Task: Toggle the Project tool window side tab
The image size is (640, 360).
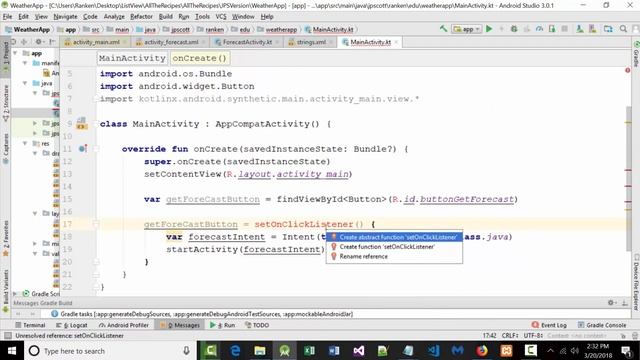Action: point(6,57)
